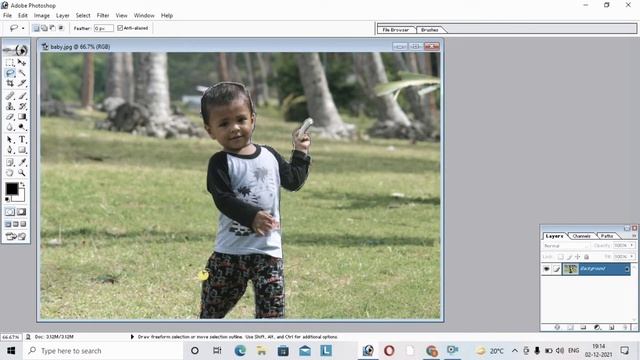Screen dimensions: 640x360
Task: Select the Clone Stamp tool
Action: [x=10, y=106]
